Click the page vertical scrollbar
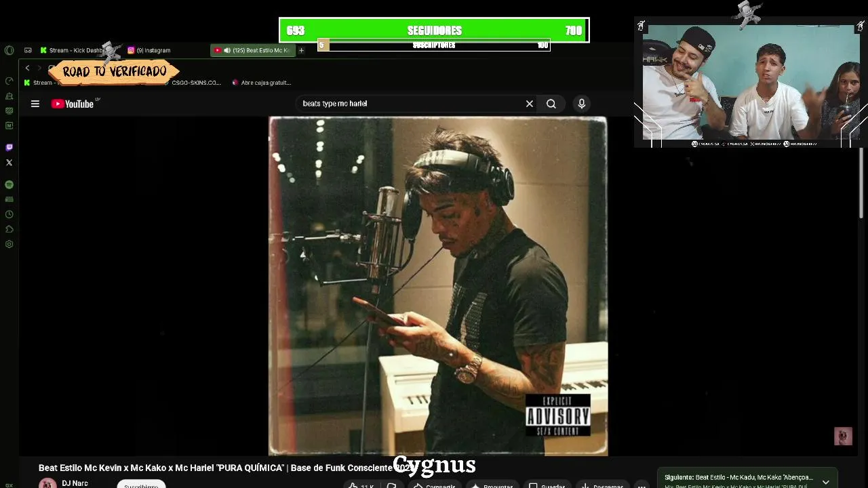 pos(862,183)
